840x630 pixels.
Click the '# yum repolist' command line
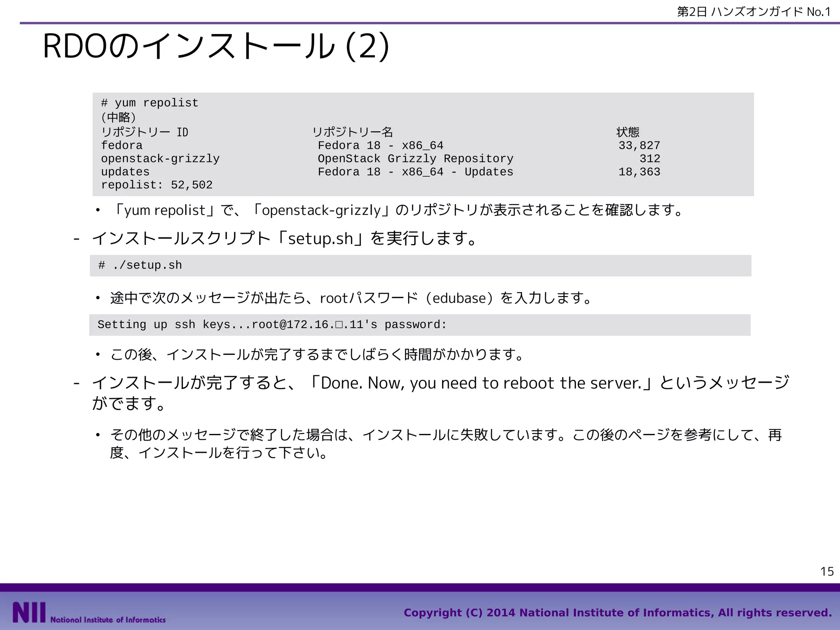[150, 103]
